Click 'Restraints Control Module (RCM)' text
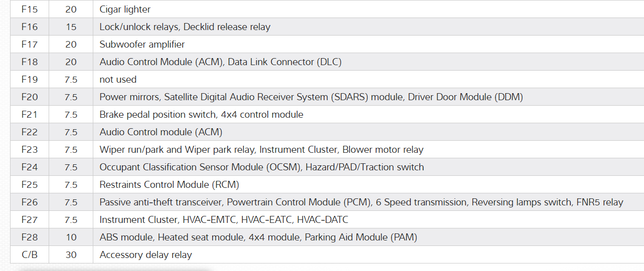This screenshot has height=271, width=644. pyautogui.click(x=169, y=185)
